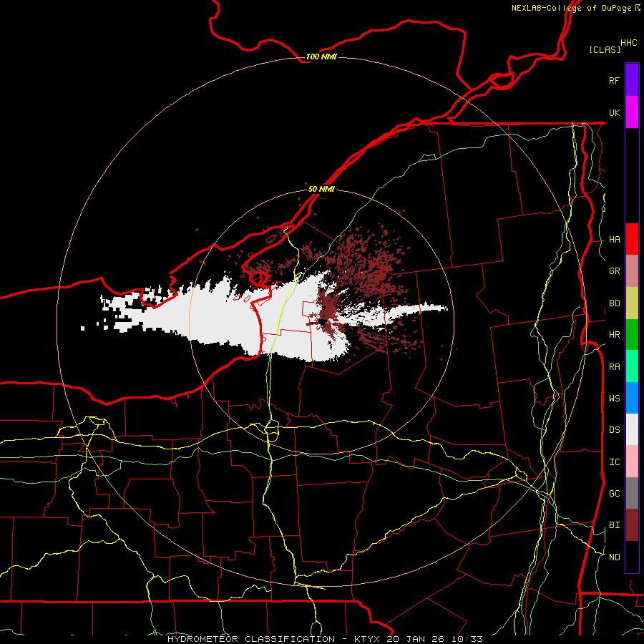Screen dimensions: 644x644
Task: Click the HR legend label
Action: pos(614,335)
